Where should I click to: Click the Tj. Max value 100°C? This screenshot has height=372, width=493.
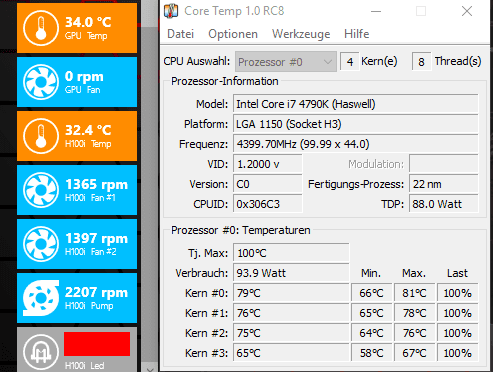pos(291,253)
